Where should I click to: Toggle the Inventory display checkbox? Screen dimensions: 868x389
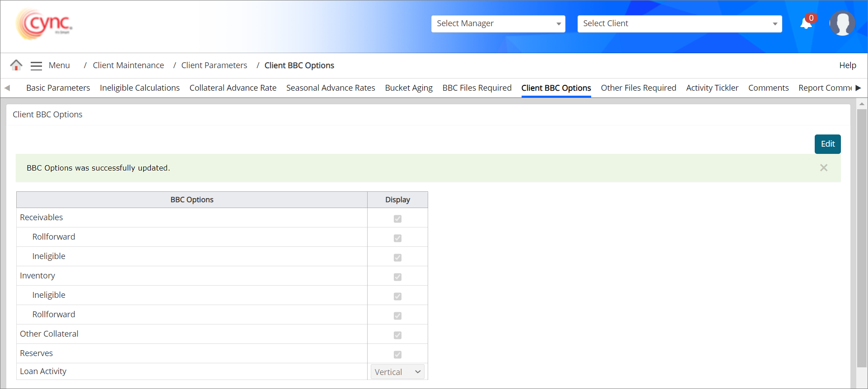[397, 277]
